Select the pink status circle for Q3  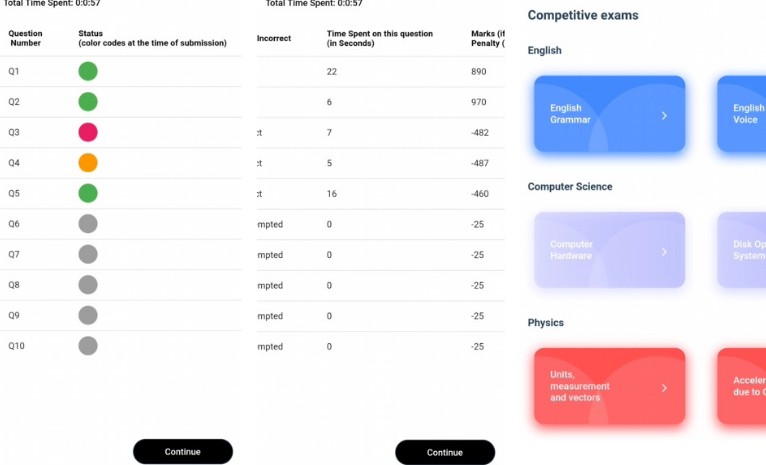coord(88,132)
